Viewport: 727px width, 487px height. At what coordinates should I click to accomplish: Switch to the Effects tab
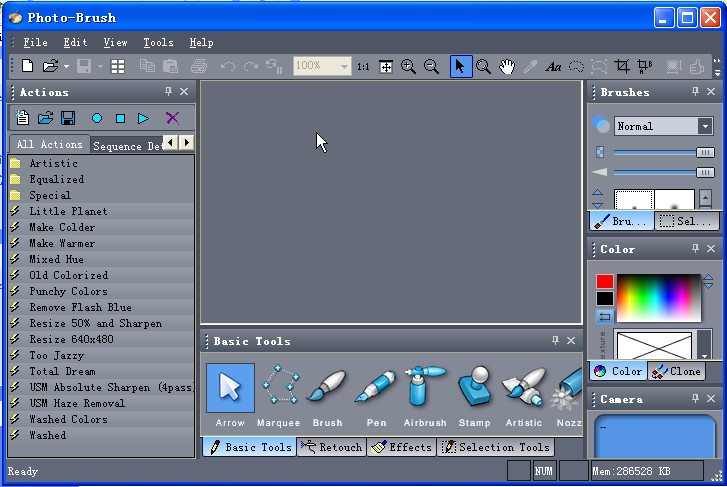click(402, 447)
